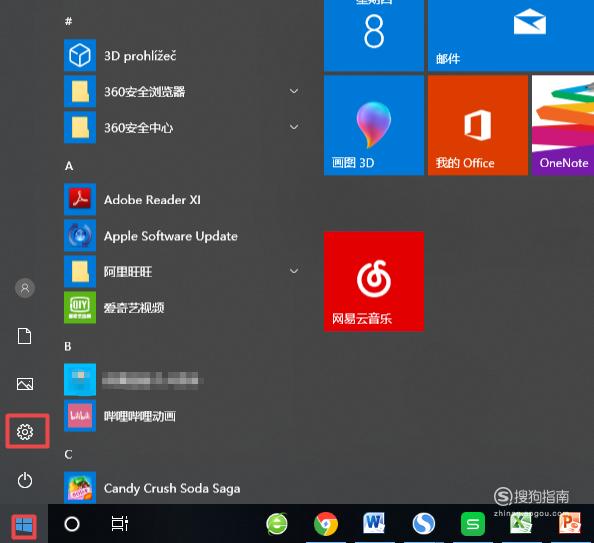Click the 哔哩哔哩动画 label
The height and width of the screenshot is (543, 594).
point(140,416)
